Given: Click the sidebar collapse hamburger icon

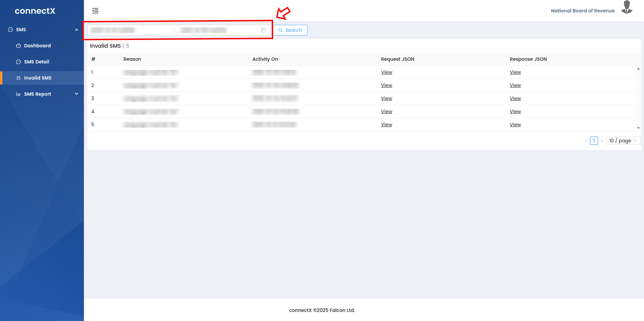Looking at the screenshot, I should pyautogui.click(x=95, y=11).
